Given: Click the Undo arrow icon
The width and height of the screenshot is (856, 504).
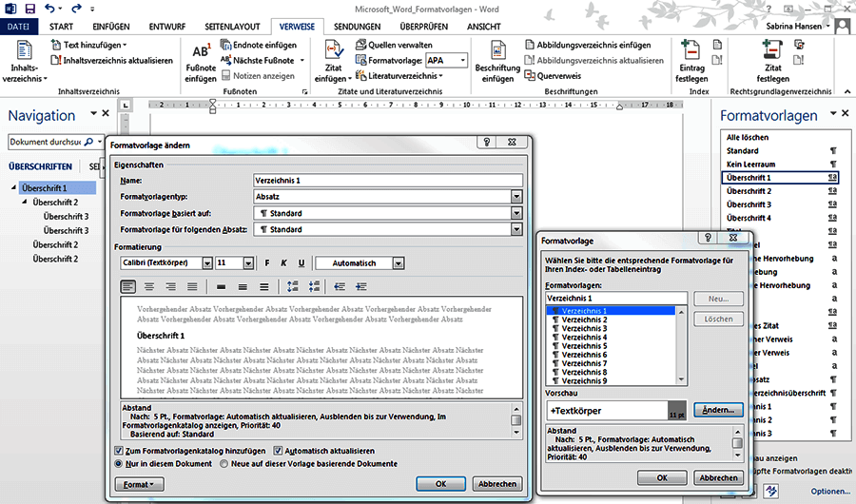Looking at the screenshot, I should 49,9.
